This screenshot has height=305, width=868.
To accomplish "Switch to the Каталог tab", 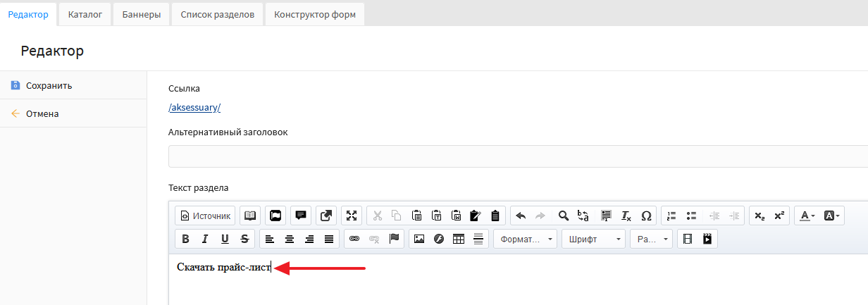I will pyautogui.click(x=85, y=14).
